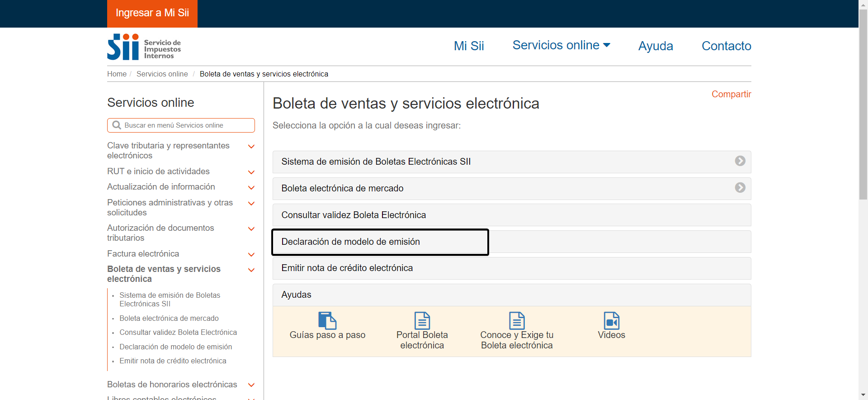Expand the Factura electrónica sidebar section

tap(251, 254)
